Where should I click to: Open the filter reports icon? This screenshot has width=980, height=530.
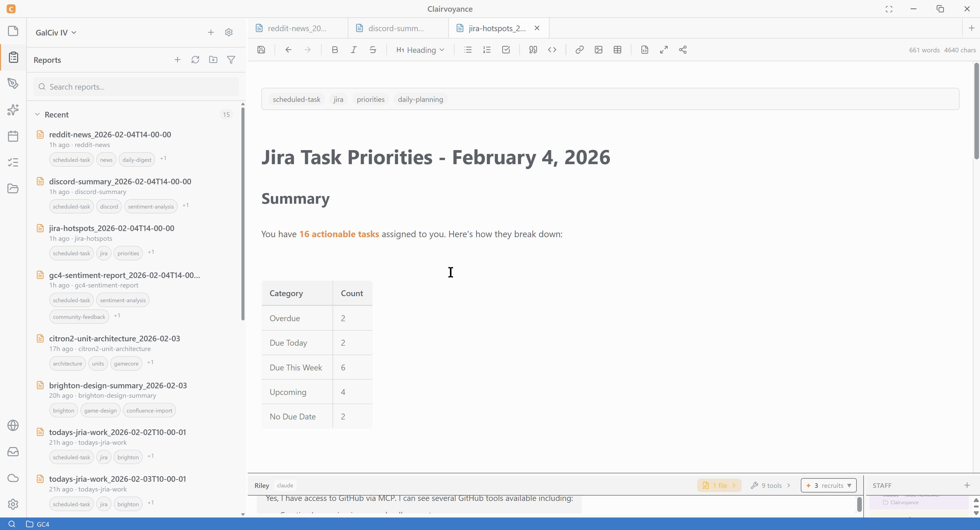[x=231, y=60]
